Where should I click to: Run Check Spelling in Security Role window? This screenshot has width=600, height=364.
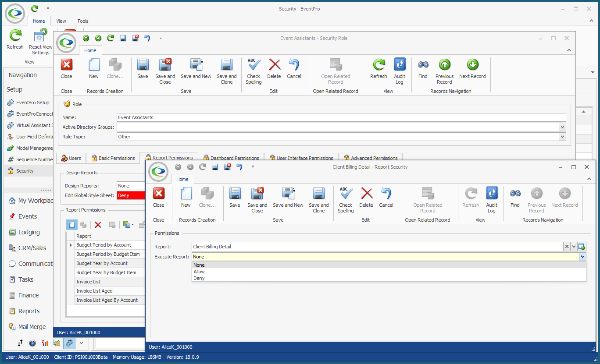pos(254,71)
